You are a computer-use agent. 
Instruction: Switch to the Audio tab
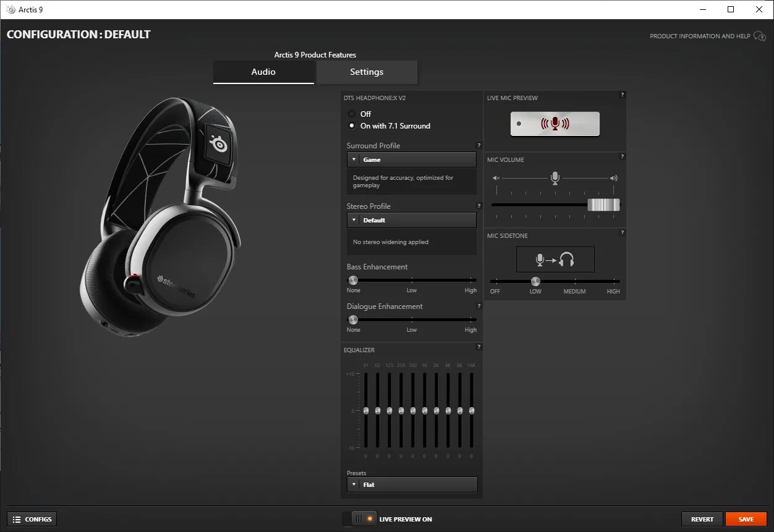click(x=263, y=72)
